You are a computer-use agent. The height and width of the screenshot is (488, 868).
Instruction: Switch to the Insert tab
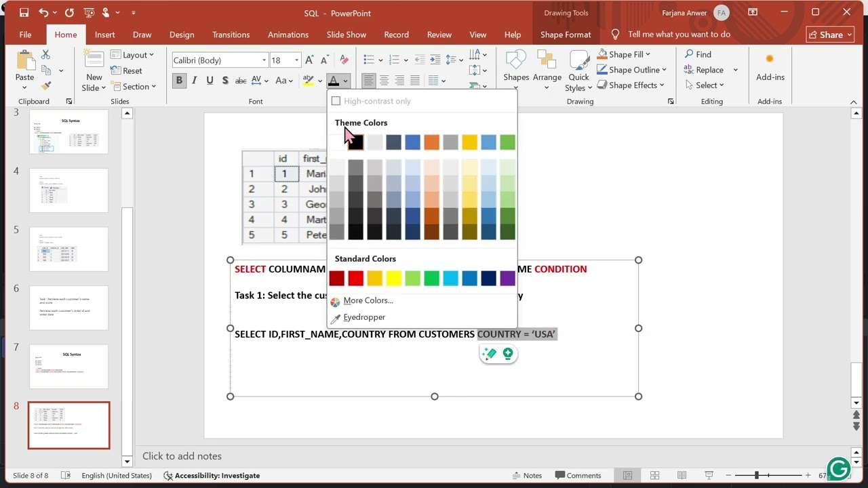[x=104, y=35]
